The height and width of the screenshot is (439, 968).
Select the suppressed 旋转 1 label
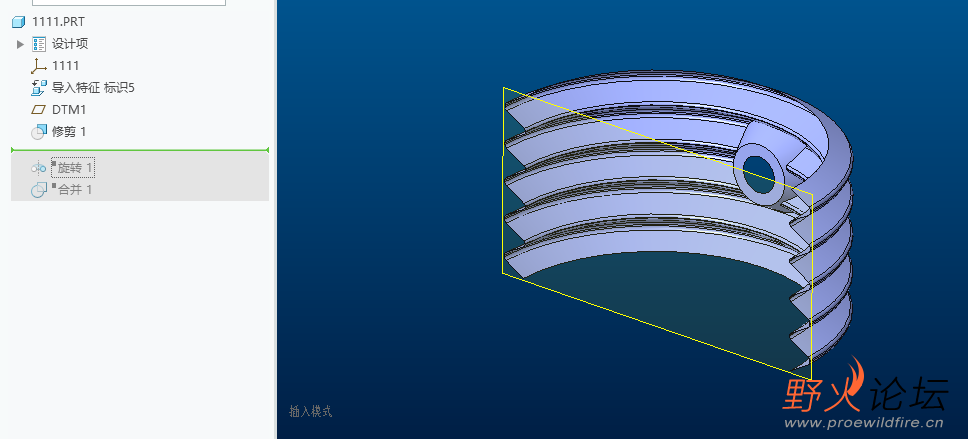coord(74,168)
